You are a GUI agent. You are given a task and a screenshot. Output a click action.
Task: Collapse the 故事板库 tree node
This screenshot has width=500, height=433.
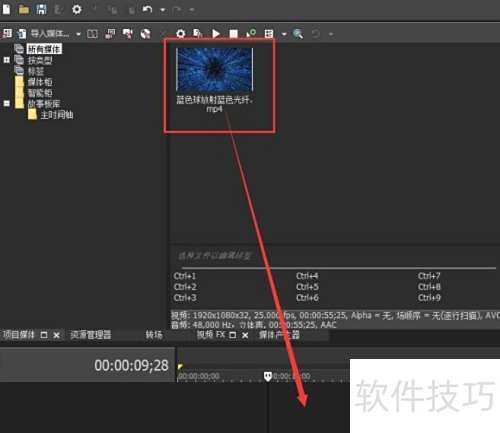6,104
